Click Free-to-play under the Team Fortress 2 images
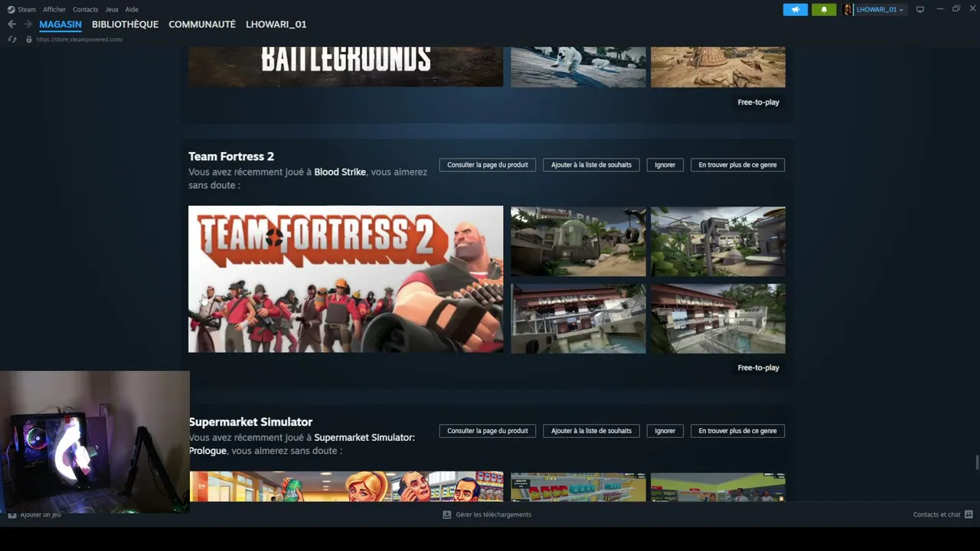 [x=758, y=368]
